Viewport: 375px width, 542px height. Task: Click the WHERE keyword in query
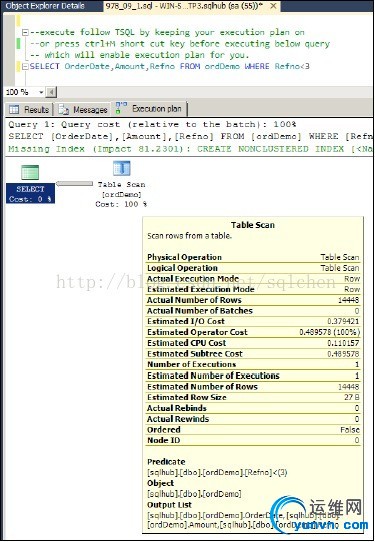point(257,66)
